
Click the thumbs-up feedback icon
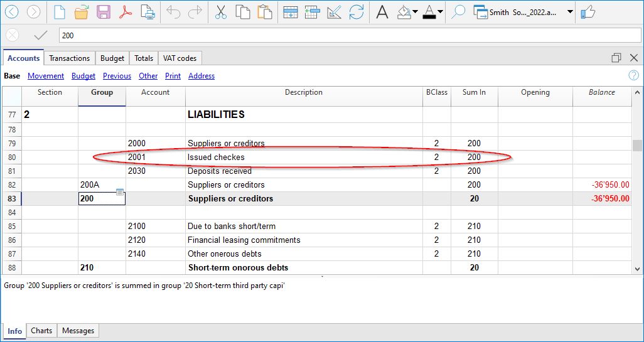[x=588, y=12]
